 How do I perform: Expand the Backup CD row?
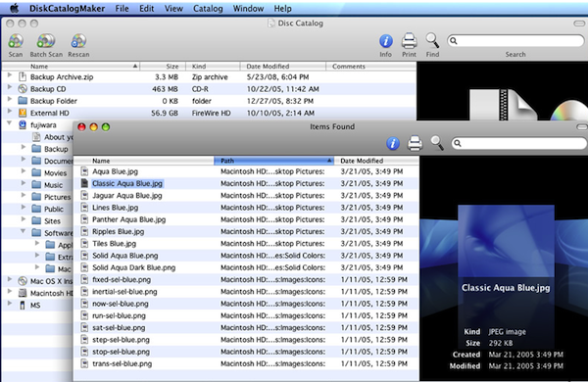(10, 87)
